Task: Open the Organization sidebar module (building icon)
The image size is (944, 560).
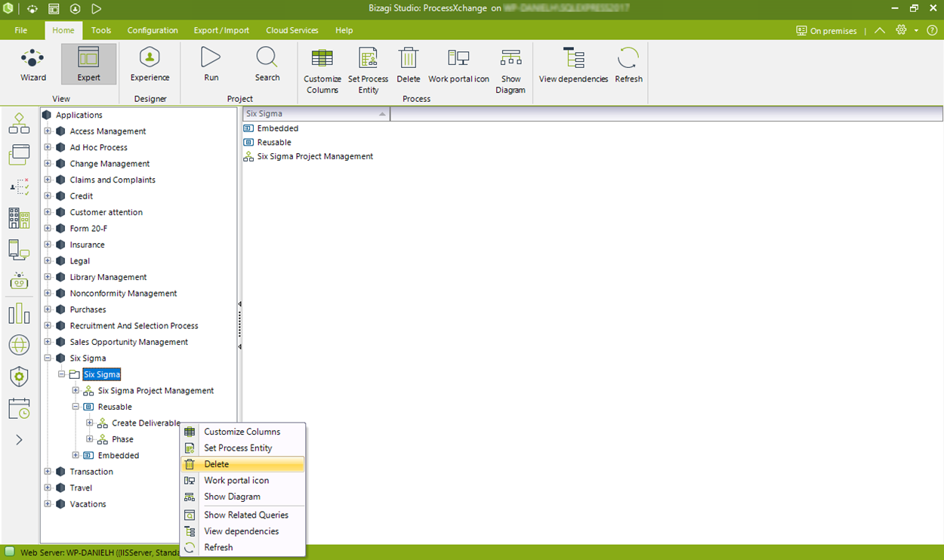Action: point(19,218)
